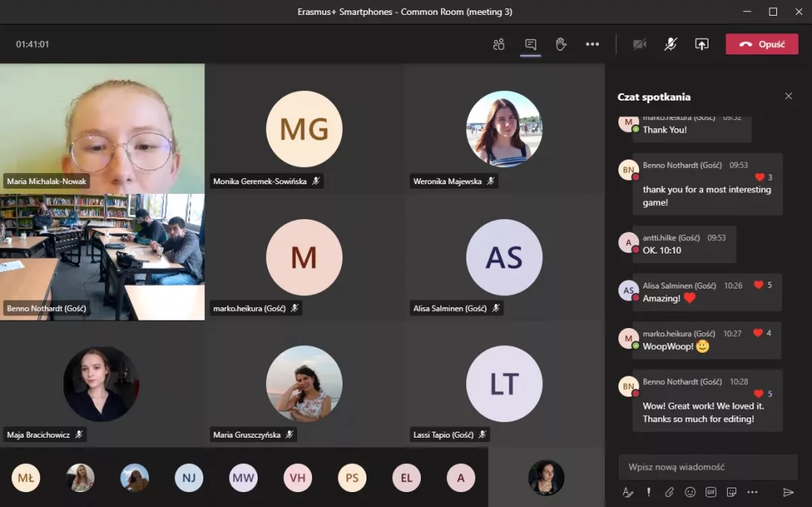Send the chat message
This screenshot has width=812, height=507.
click(x=788, y=492)
